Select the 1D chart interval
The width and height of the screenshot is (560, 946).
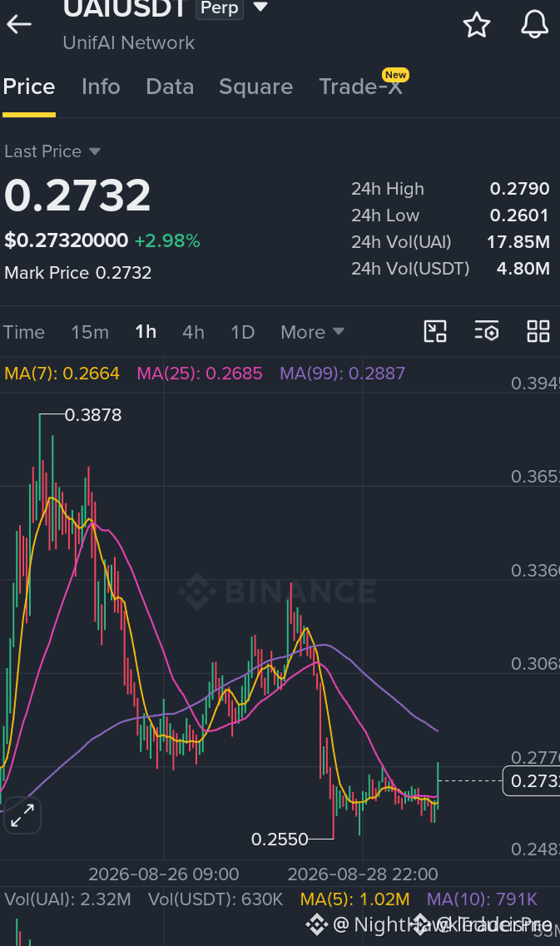pos(243,333)
